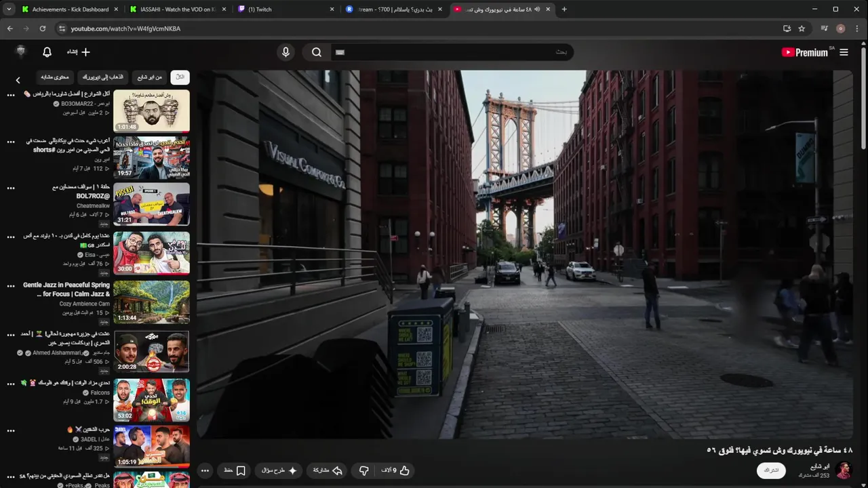The image size is (868, 488).
Task: Open a new browser tab
Action: [564, 9]
